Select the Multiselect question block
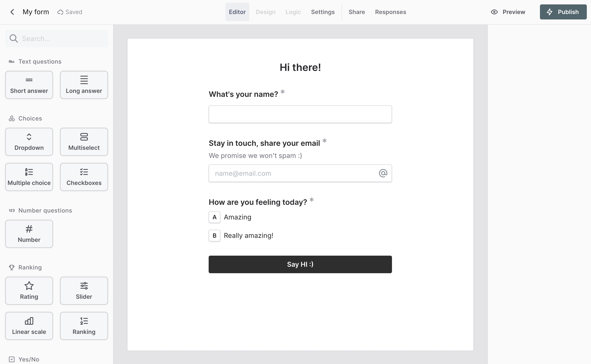The width and height of the screenshot is (591, 364). tap(84, 142)
